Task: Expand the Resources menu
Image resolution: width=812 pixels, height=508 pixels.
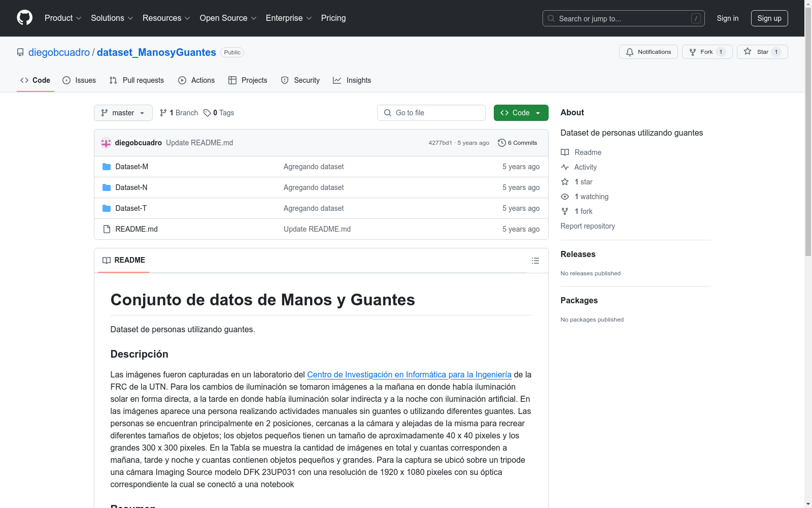Action: tap(166, 18)
